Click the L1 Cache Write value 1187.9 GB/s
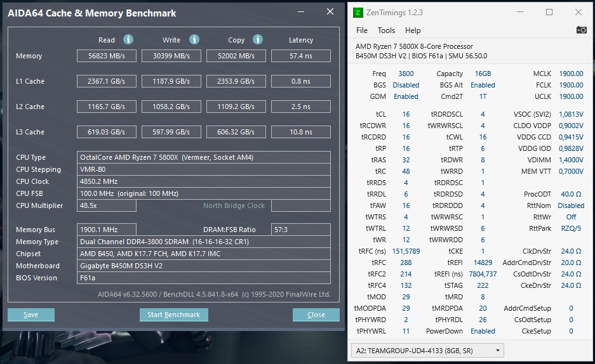The height and width of the screenshot is (364, 595). (x=171, y=81)
